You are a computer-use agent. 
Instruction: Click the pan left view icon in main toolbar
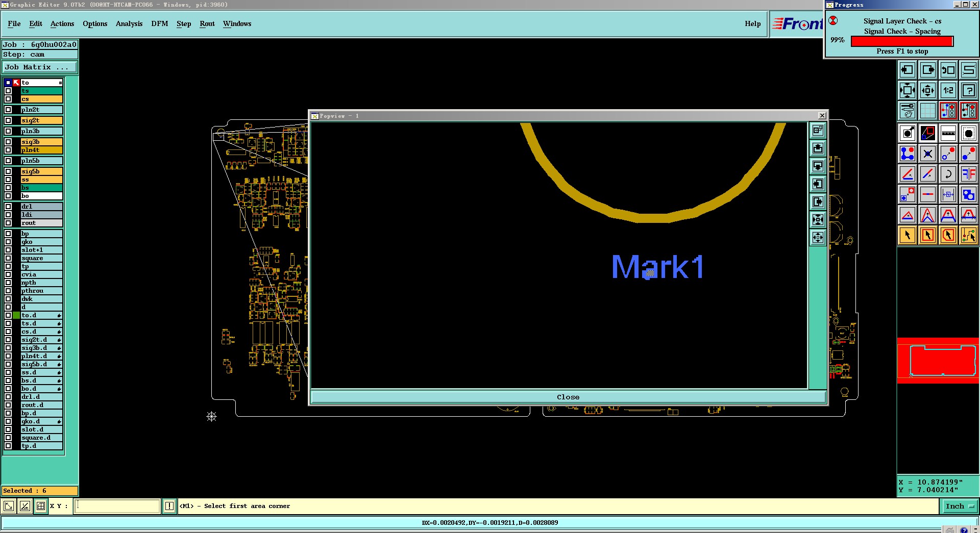[908, 70]
